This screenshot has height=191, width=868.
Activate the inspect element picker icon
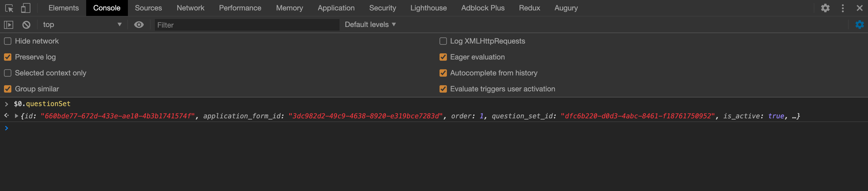pyautogui.click(x=10, y=8)
